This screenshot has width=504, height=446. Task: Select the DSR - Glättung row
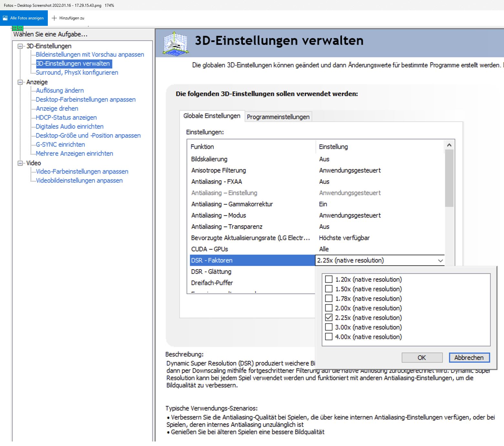pyautogui.click(x=252, y=272)
